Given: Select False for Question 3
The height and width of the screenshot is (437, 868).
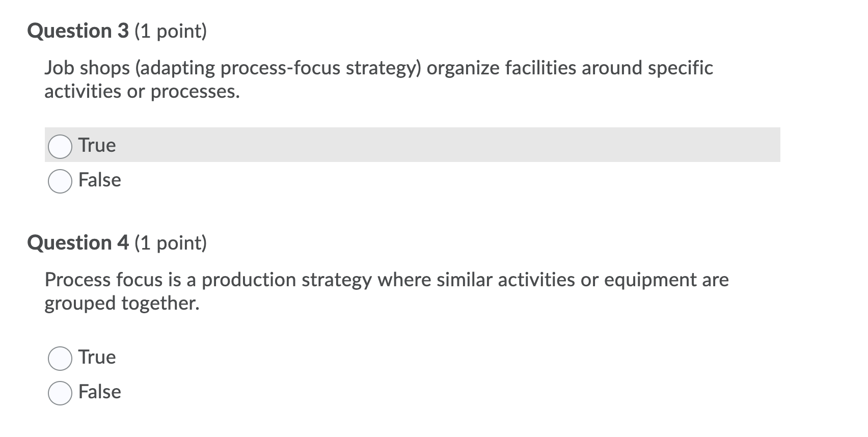Looking at the screenshot, I should (60, 180).
